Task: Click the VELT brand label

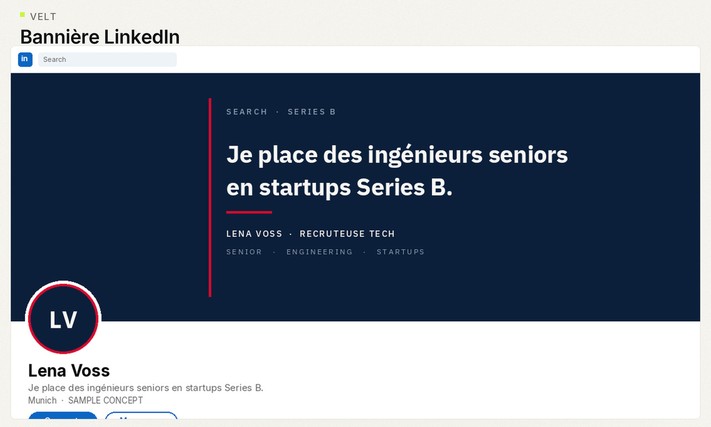Action: [x=44, y=17]
